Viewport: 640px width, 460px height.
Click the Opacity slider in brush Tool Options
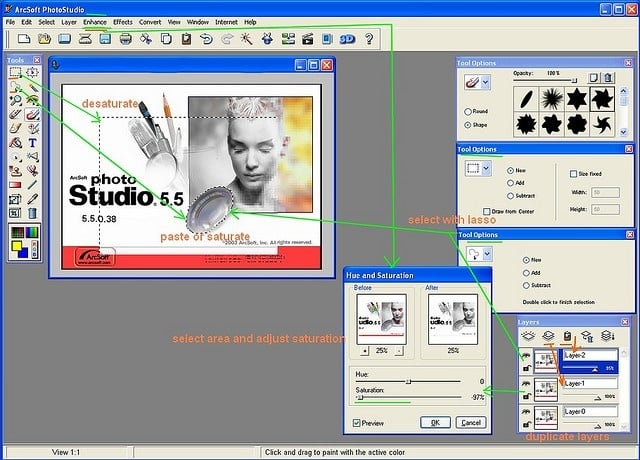pos(545,80)
